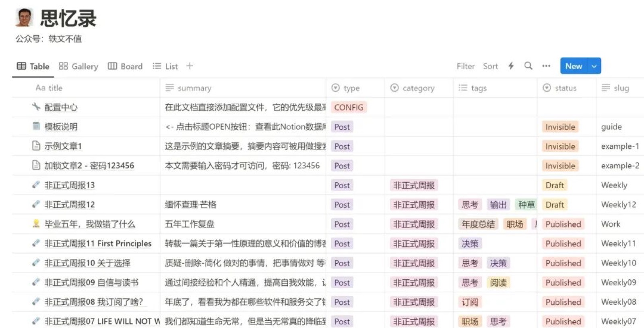Click the wrench icon for 配置中心
The image size is (644, 328).
[x=36, y=107]
